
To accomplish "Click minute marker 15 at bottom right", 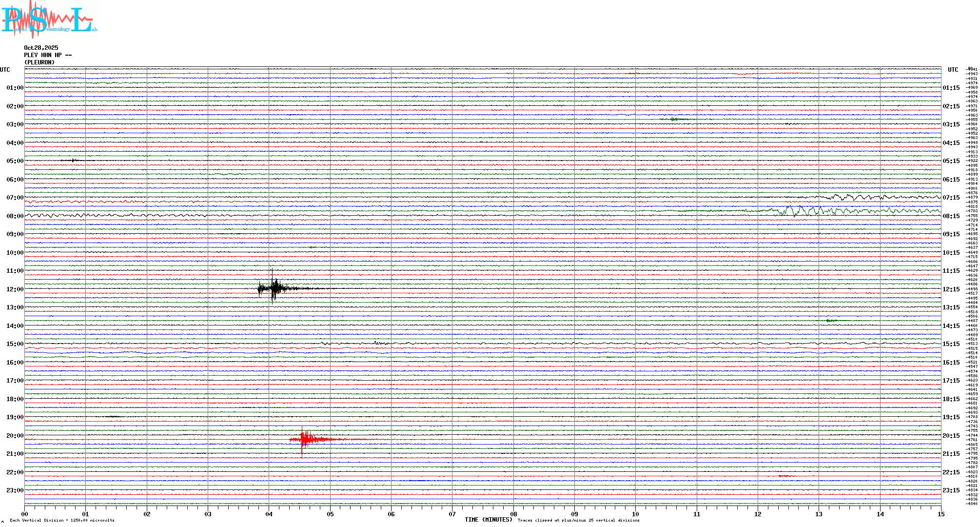I will coord(941,514).
